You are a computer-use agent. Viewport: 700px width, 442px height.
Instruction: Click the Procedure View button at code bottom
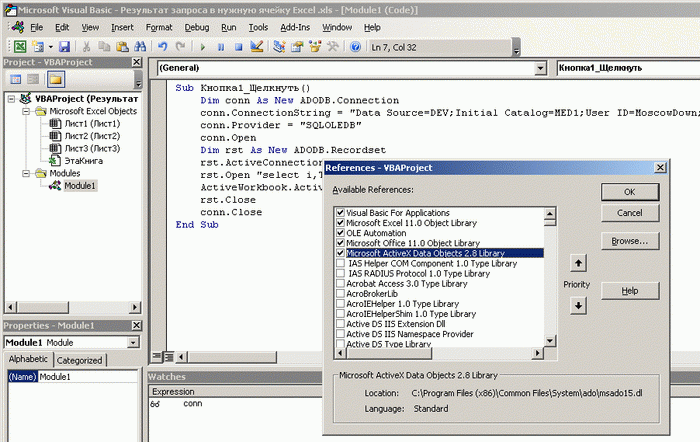[157, 356]
